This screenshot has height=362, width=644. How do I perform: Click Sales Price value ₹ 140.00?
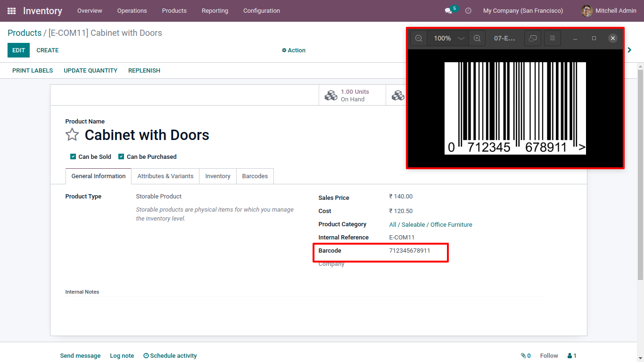click(x=401, y=197)
